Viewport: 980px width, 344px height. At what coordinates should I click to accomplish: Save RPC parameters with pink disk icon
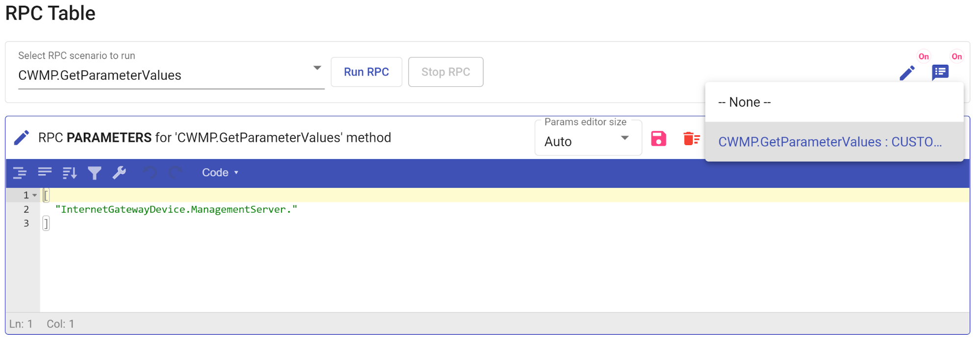pyautogui.click(x=658, y=139)
